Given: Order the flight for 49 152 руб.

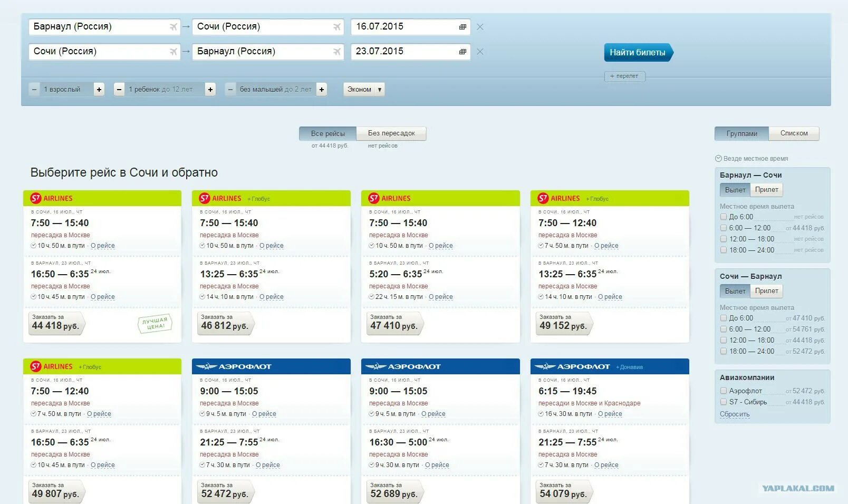Looking at the screenshot, I should (x=564, y=323).
